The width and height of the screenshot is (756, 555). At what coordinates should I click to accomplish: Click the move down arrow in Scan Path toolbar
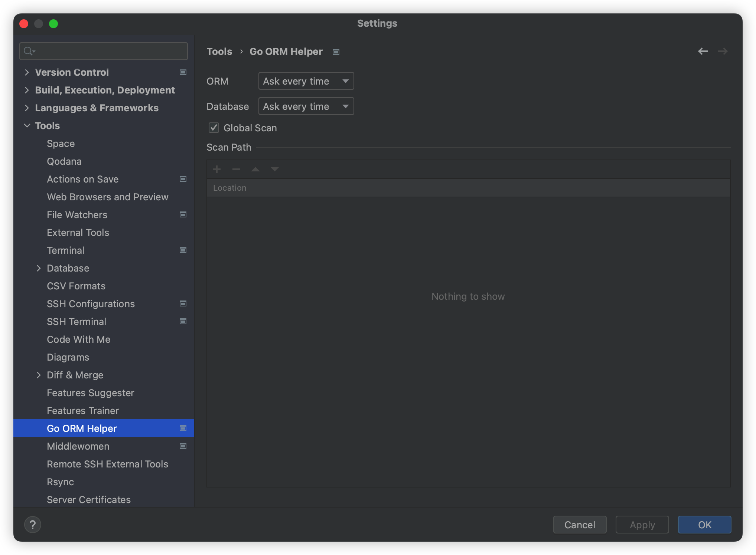[x=275, y=169]
